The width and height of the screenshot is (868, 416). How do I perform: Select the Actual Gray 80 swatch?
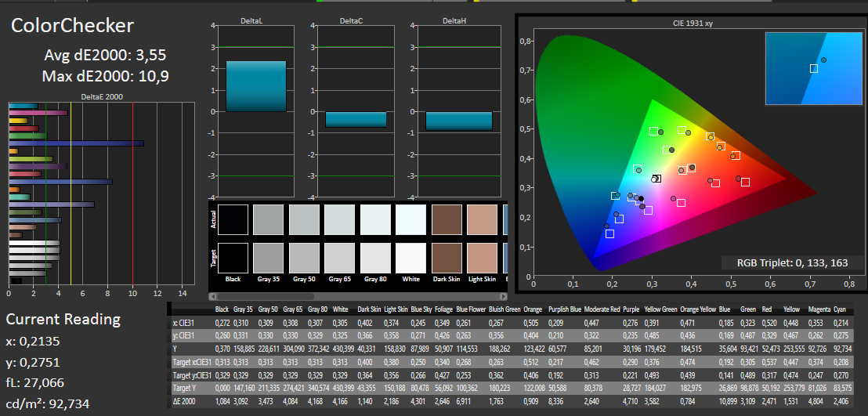point(375,219)
